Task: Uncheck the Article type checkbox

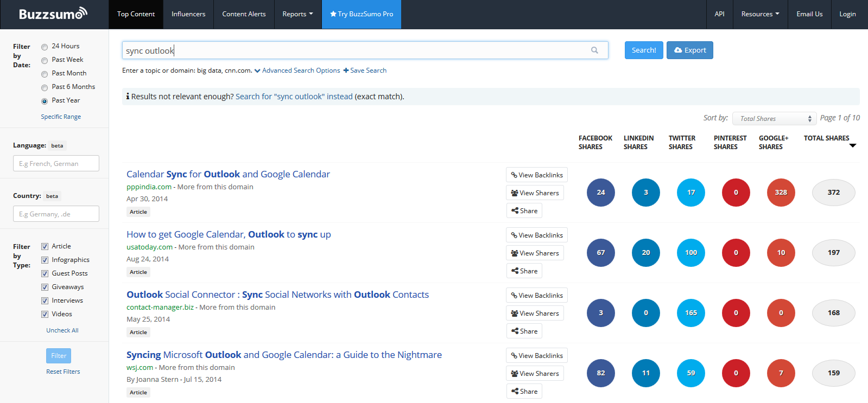Action: (45, 246)
